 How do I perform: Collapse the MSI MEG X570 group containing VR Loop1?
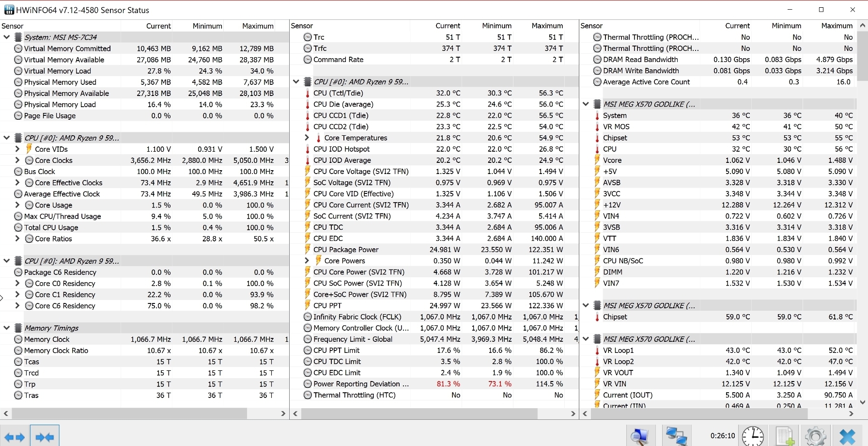[586, 339]
